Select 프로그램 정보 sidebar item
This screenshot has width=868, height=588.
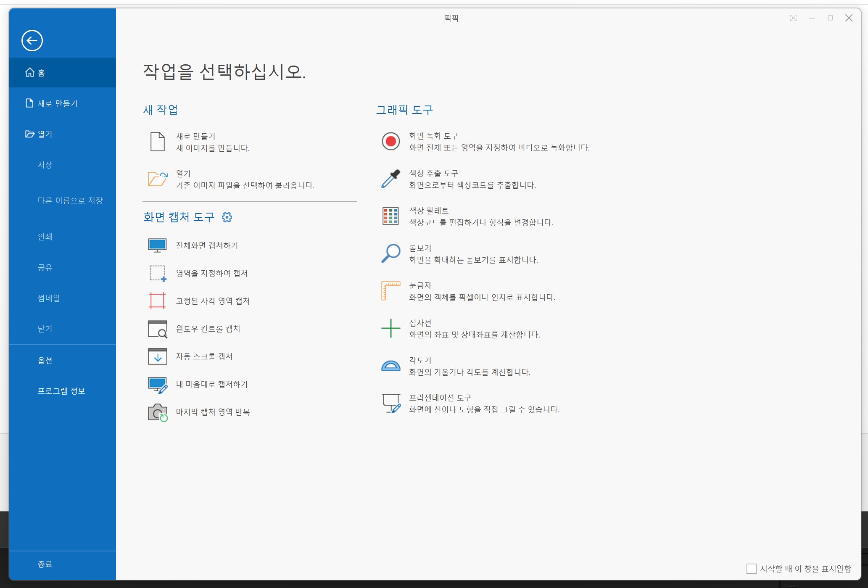(61, 391)
